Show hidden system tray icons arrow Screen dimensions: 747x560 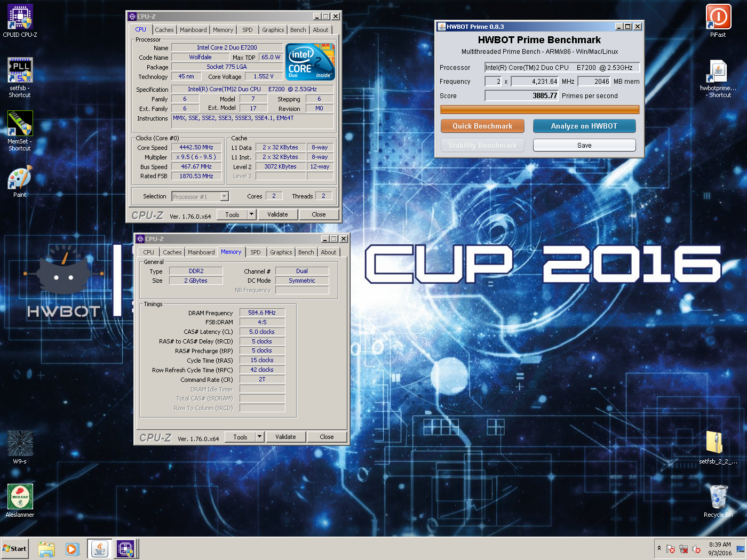tap(659, 548)
